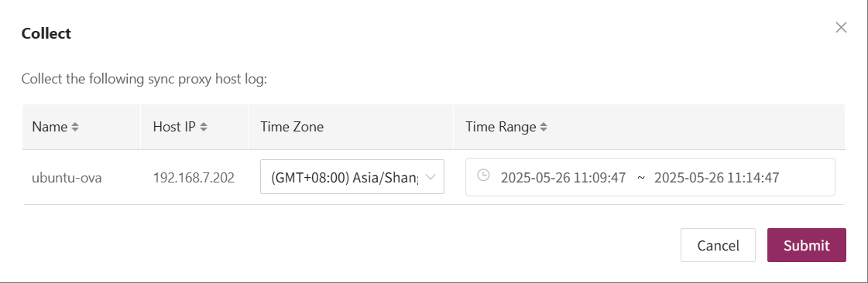Select the ubuntu-ova host name cell

coord(67,178)
